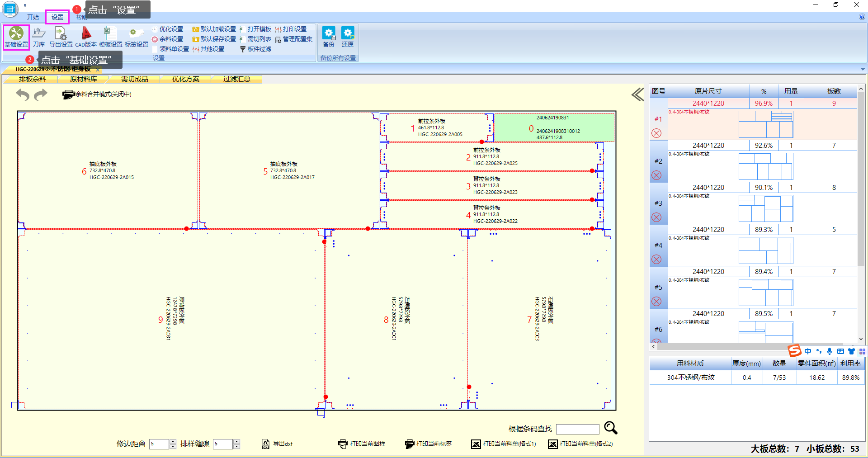
Task: Open 默认保存设置 default save settings
Action: click(x=214, y=39)
